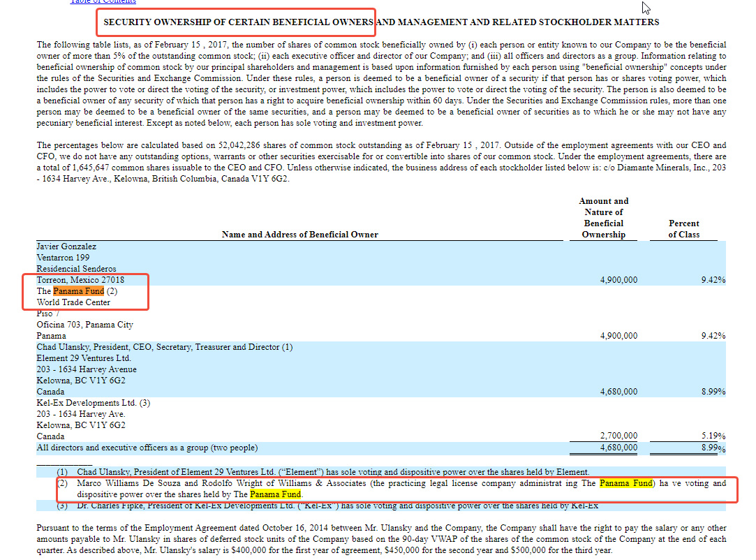Click 'Kel-Ex Developments Ltd. (3)' entry
This screenshot has height=560, width=756.
(x=94, y=403)
